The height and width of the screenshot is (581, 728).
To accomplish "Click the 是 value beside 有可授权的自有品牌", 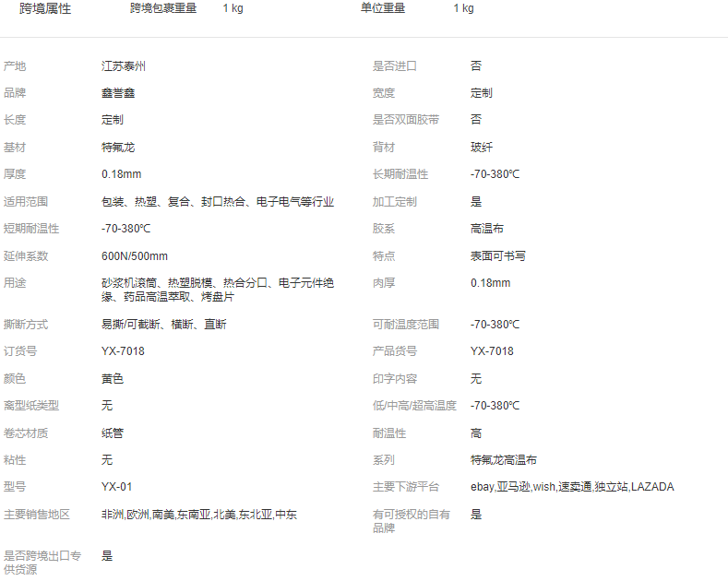I will pos(476,515).
